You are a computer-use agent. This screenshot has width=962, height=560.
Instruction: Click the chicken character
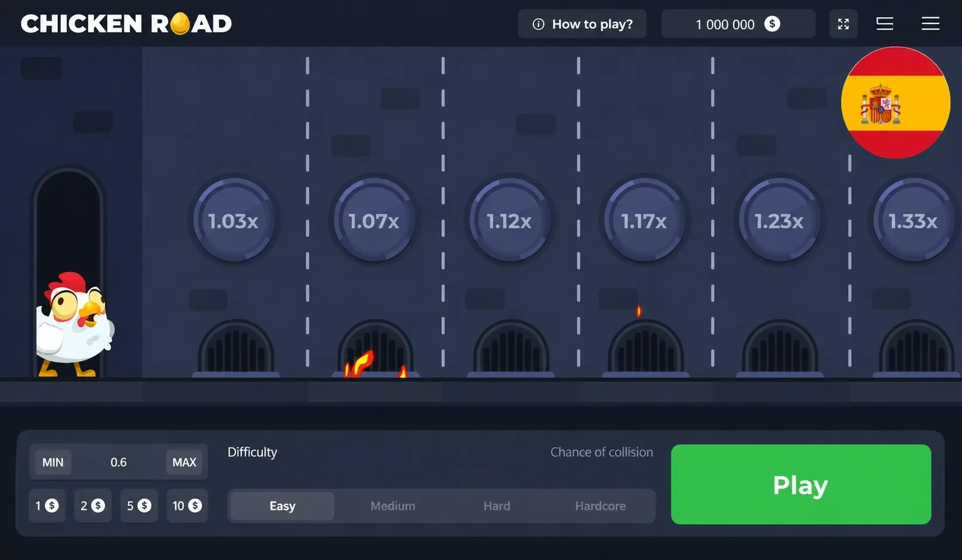pos(74,324)
